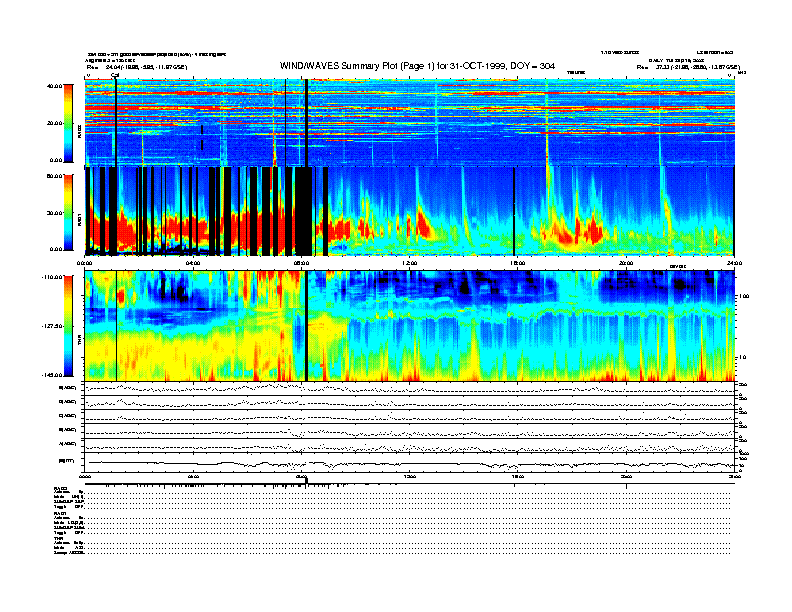Click the TNR vertical axis label
Screen dimensions: 792x612
[79, 342]
